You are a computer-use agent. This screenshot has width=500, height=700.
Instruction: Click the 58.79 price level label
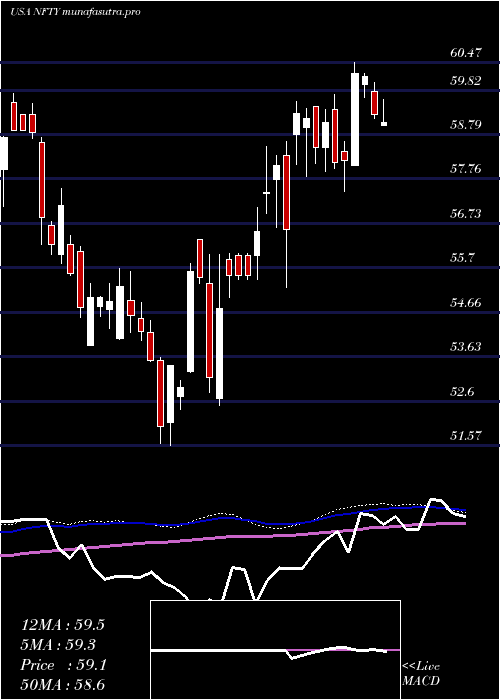466,124
